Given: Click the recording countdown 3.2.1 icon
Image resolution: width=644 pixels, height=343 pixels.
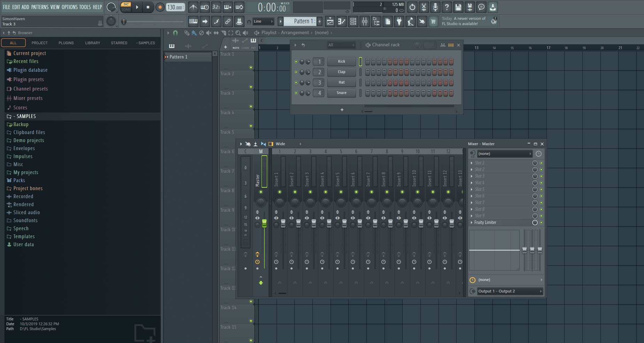Looking at the screenshot, I should pos(216,7).
